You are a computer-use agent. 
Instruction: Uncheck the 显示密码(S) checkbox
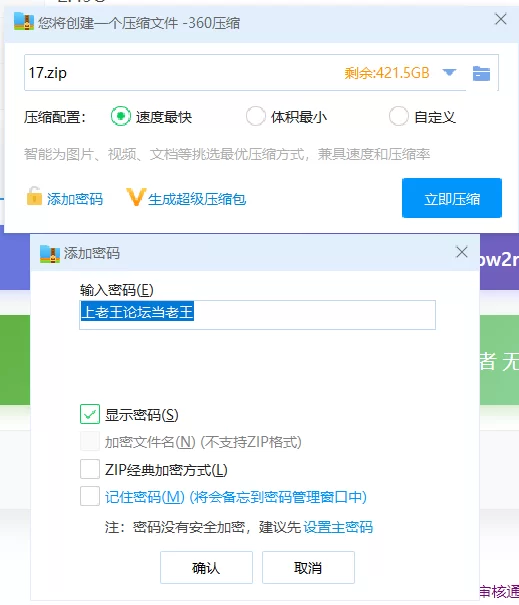coord(90,414)
